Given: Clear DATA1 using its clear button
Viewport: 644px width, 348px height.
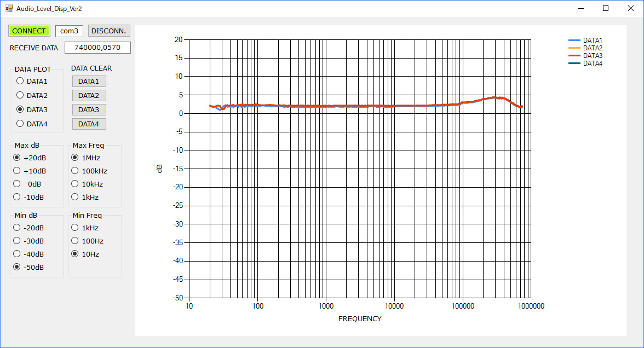Looking at the screenshot, I should click(x=89, y=81).
